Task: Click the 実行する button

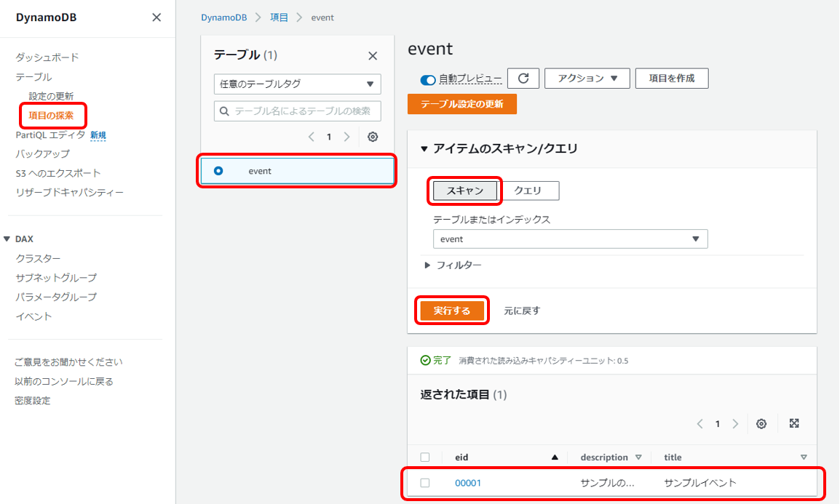Action: click(452, 311)
